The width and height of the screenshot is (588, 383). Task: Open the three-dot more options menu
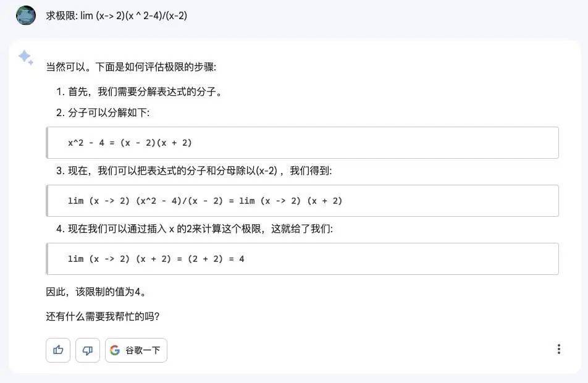[x=558, y=350]
